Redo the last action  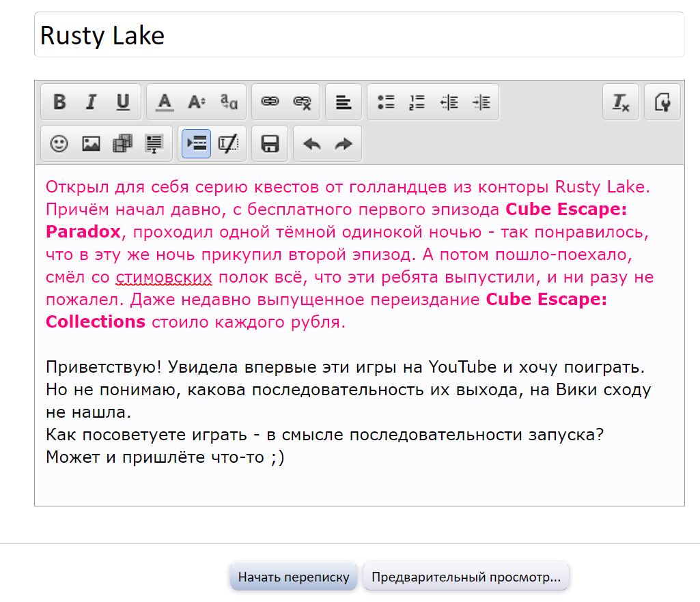(x=344, y=144)
